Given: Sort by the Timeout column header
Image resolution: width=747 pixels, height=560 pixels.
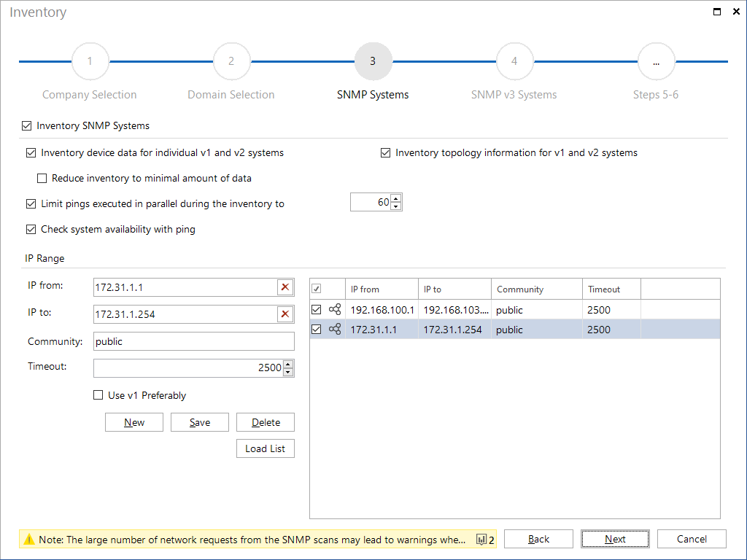Looking at the screenshot, I should 612,289.
